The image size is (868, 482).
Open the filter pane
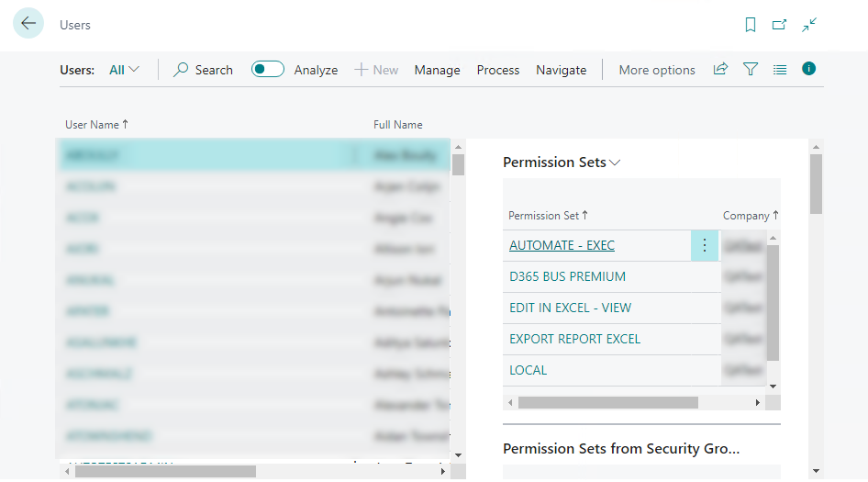[x=750, y=69]
